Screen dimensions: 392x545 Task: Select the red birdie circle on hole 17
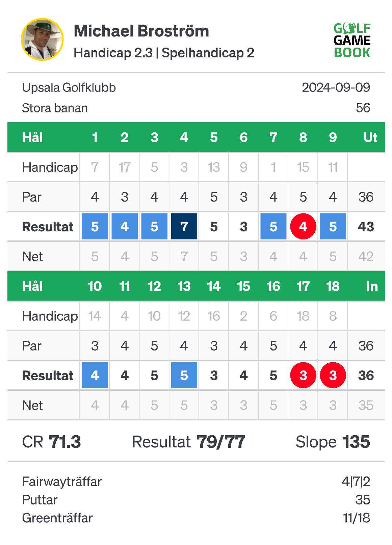click(303, 375)
